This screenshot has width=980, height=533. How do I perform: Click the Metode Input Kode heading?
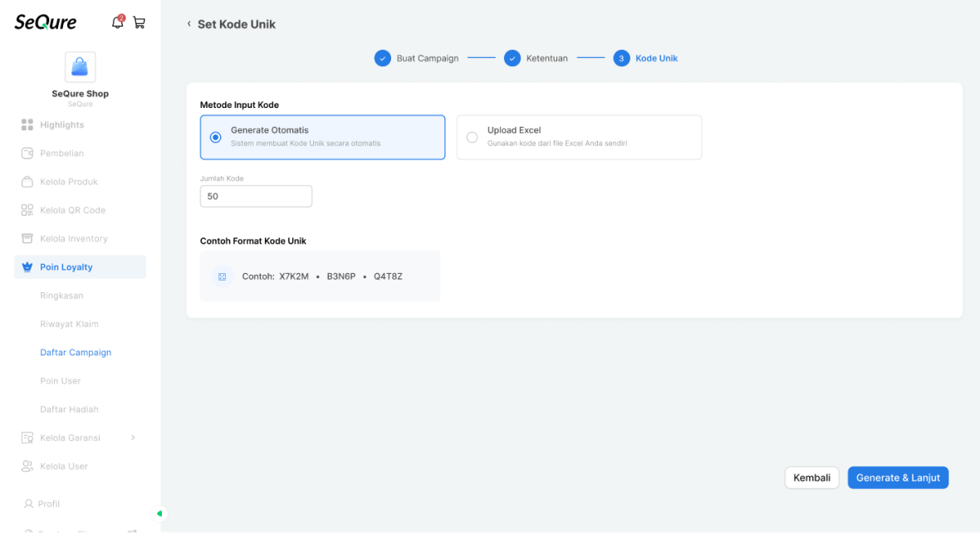pyautogui.click(x=239, y=105)
